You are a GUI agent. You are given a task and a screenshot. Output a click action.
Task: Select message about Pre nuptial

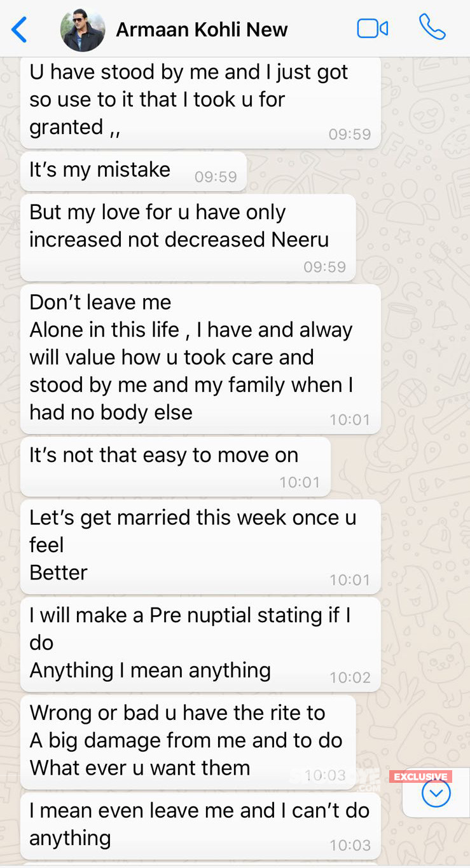[200, 644]
